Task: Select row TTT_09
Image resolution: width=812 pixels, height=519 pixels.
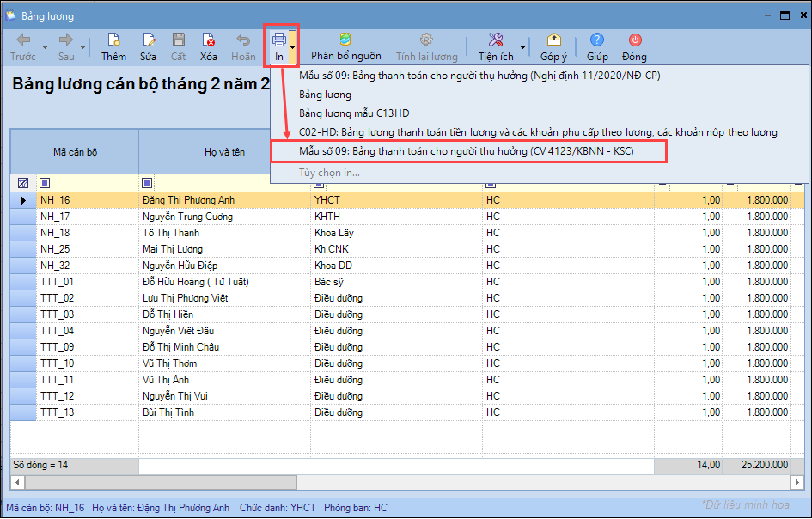Action: (57, 347)
